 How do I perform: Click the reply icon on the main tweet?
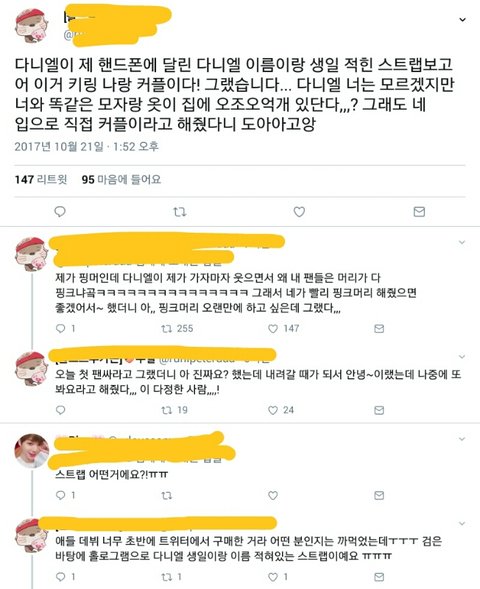point(60,212)
